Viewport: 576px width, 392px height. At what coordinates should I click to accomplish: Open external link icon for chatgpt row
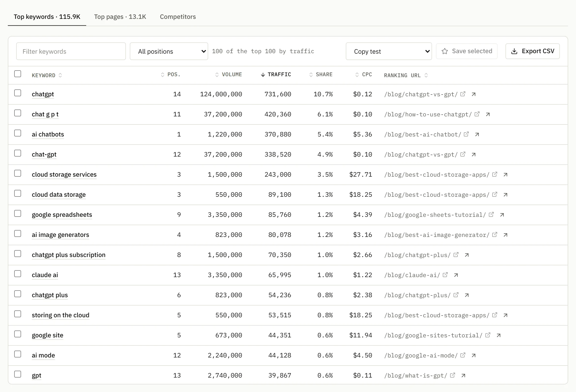coord(462,94)
